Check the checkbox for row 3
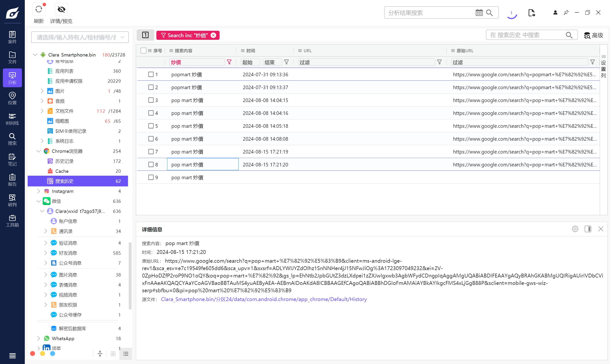Viewport: 610px width, 364px height. tap(151, 100)
